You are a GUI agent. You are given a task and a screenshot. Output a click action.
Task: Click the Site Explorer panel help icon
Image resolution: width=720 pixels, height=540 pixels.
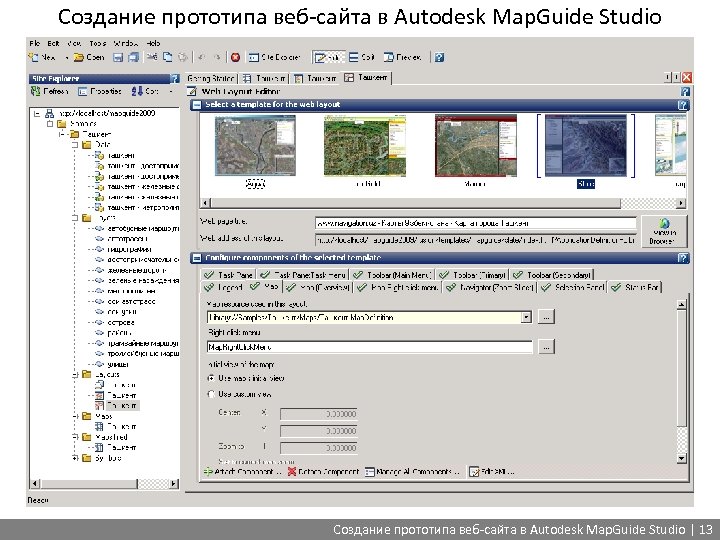(x=175, y=79)
